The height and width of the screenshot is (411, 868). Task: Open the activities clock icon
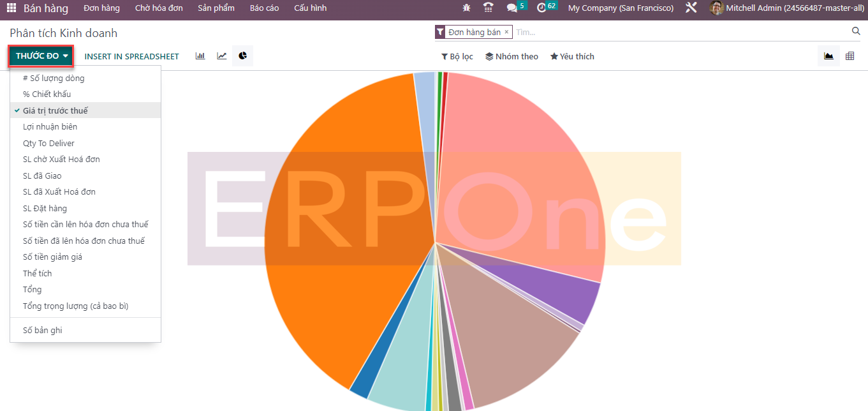[x=541, y=8]
